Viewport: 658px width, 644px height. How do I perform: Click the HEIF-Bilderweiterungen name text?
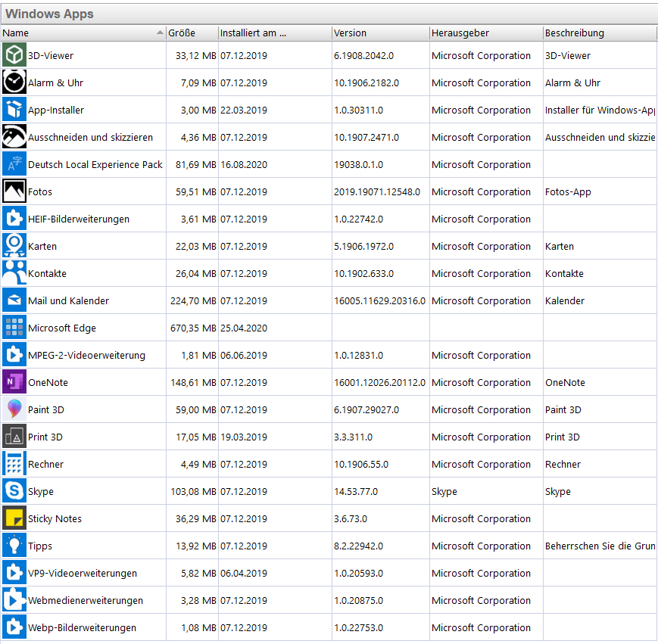pos(79,219)
